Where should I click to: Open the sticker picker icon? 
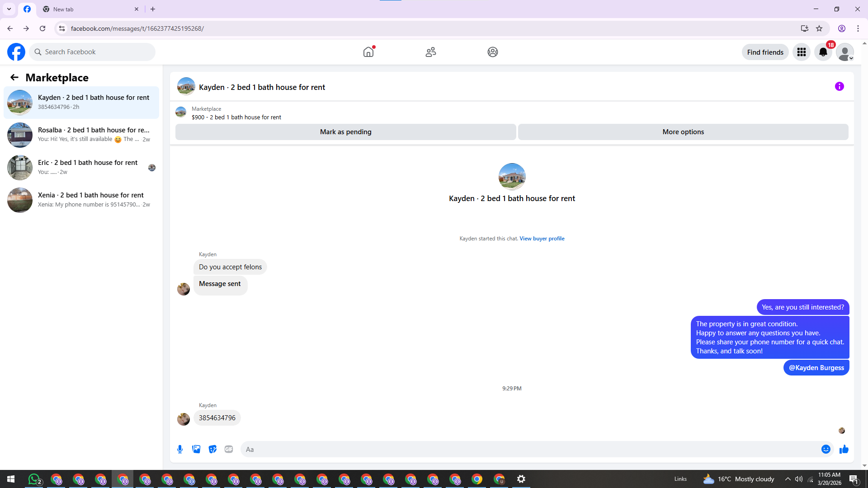(212, 449)
